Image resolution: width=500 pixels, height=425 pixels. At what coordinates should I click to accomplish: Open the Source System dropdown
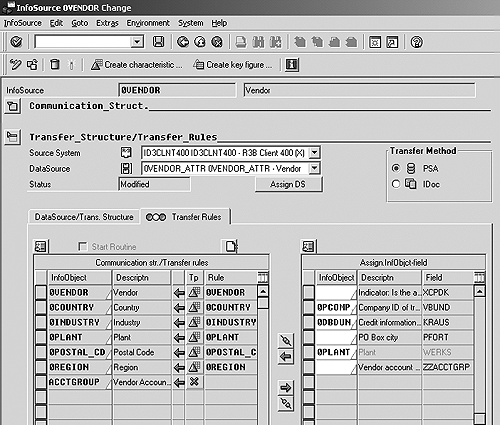[314, 153]
